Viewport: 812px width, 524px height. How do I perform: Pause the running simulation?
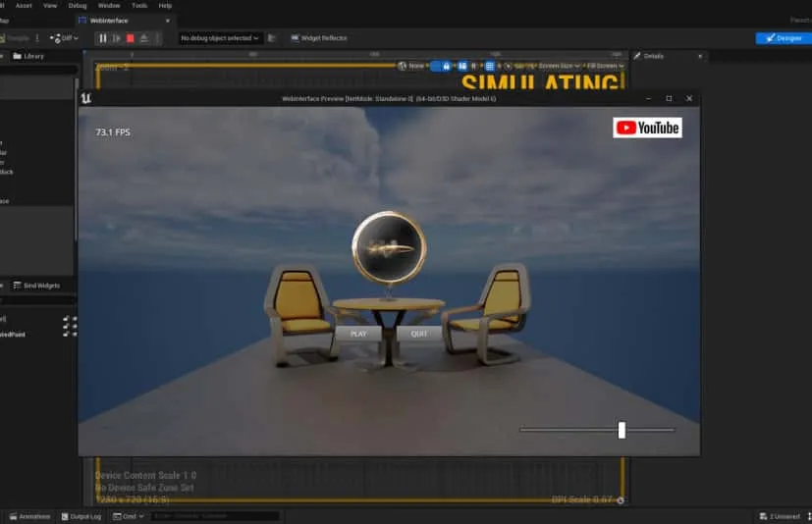pyautogui.click(x=102, y=38)
